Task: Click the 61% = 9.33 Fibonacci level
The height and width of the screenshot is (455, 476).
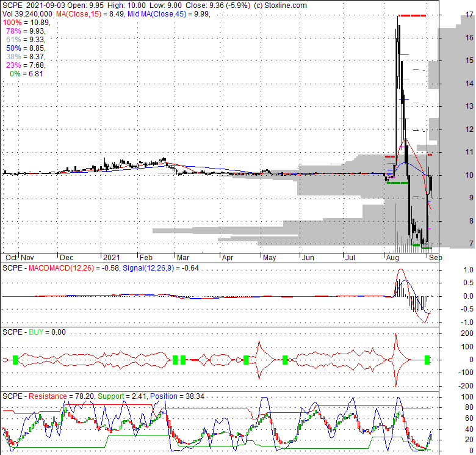Action: pos(26,40)
